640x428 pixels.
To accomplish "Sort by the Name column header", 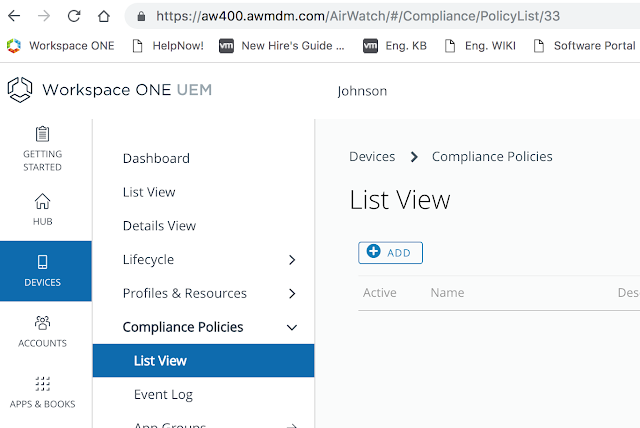I will [447, 293].
